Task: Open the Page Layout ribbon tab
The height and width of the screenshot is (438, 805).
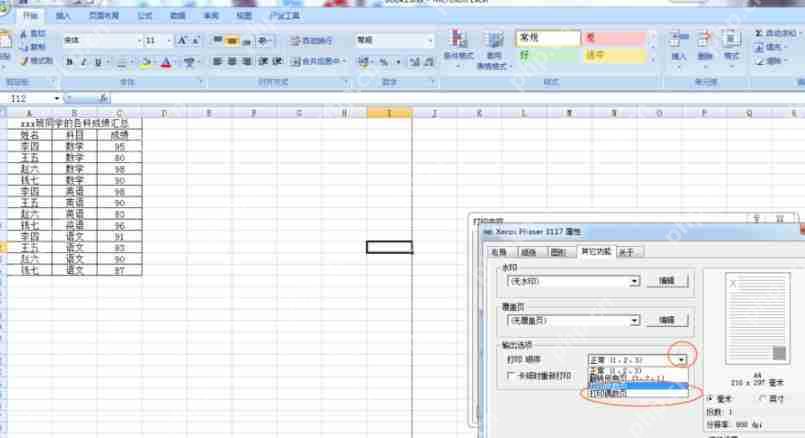Action: click(x=104, y=16)
